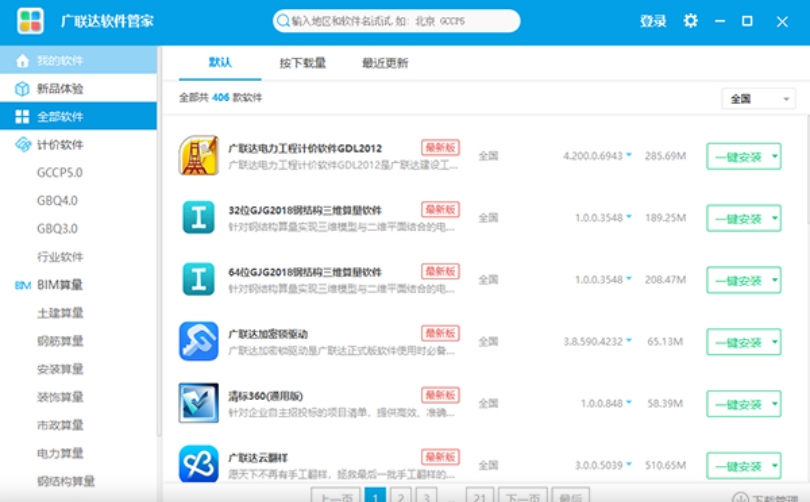Switch to the 按下载量 tab

(303, 63)
